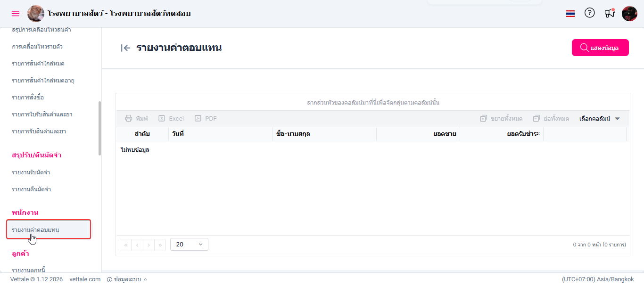Open รายการสินค้าใกล้หมด sidebar report
The width and height of the screenshot is (644, 286).
click(x=38, y=64)
